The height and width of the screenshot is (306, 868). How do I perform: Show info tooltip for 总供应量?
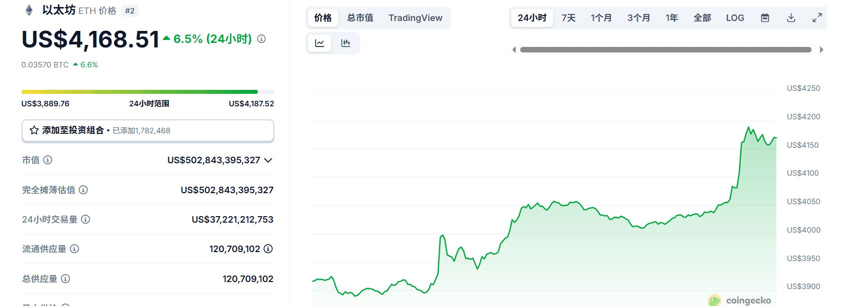pyautogui.click(x=65, y=279)
